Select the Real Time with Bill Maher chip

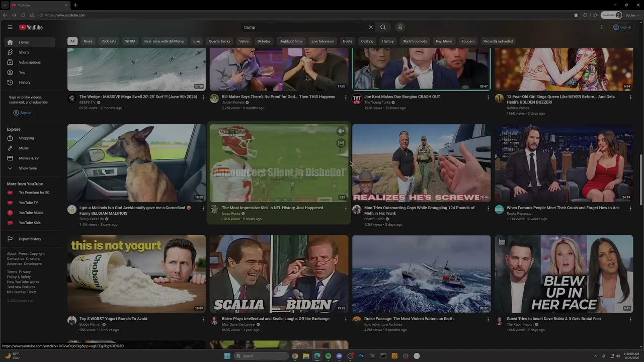point(165,41)
